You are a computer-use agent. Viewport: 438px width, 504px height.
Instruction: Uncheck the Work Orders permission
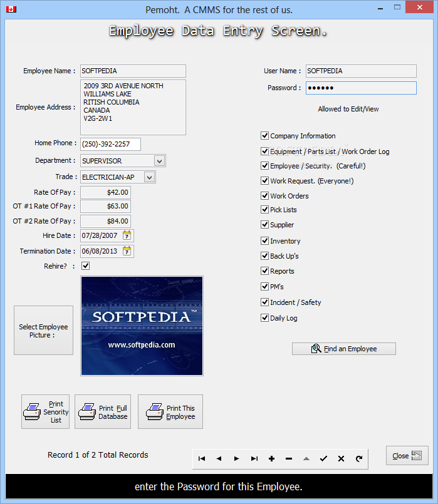click(x=264, y=195)
